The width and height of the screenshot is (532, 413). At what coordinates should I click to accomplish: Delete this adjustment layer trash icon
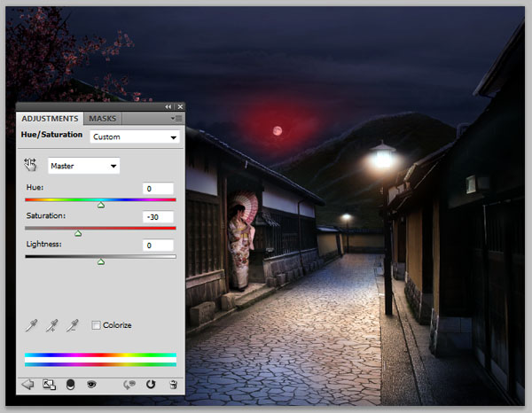(x=173, y=385)
